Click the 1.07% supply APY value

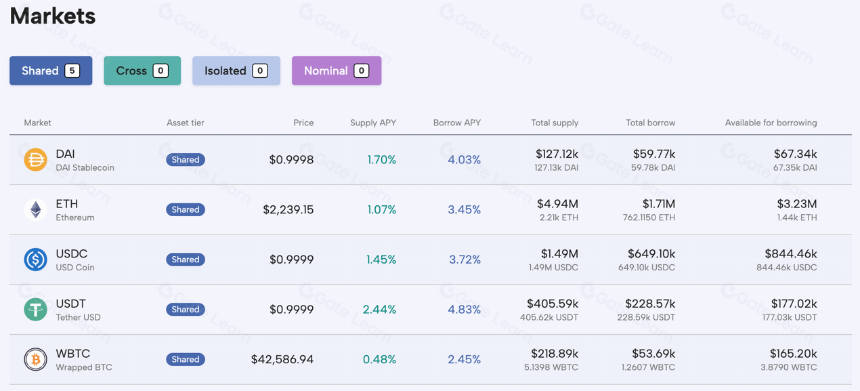coord(382,209)
